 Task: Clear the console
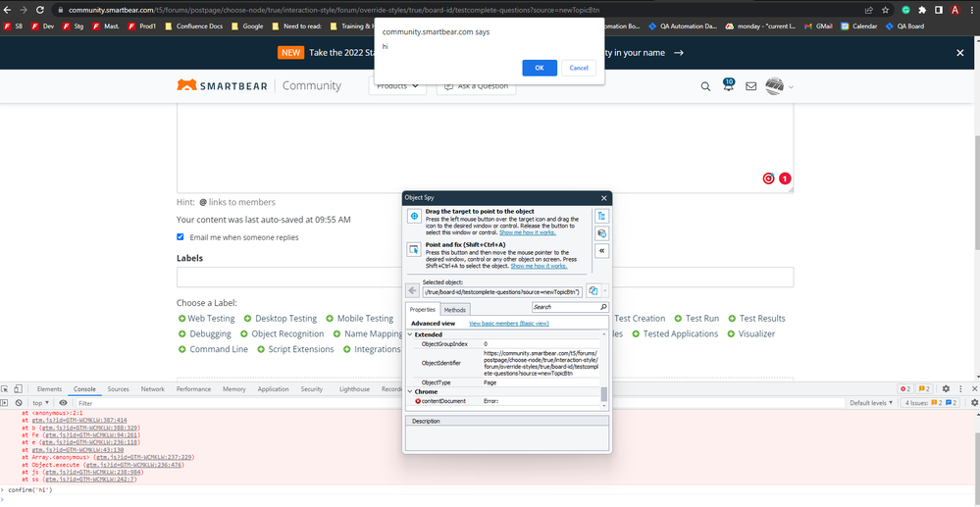coord(19,403)
